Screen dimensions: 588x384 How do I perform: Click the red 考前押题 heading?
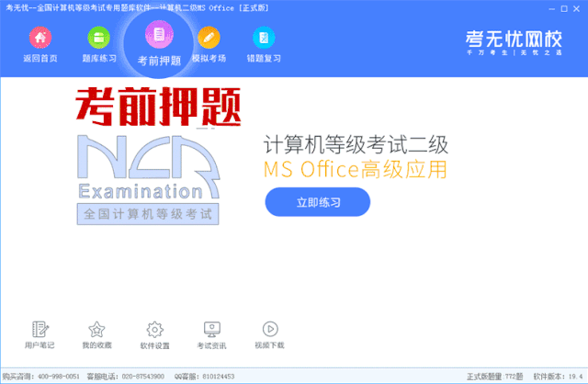pos(158,107)
